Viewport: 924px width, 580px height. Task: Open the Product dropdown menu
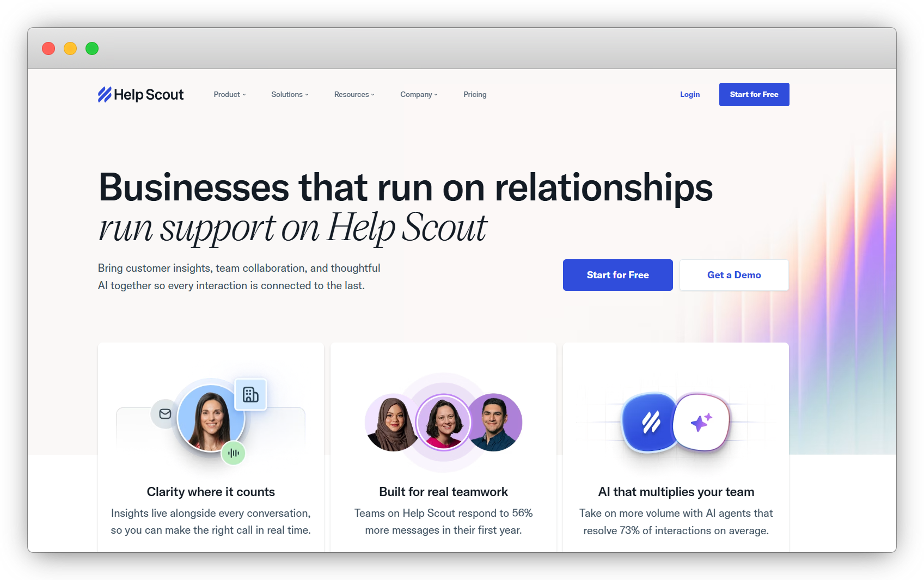[x=230, y=95]
